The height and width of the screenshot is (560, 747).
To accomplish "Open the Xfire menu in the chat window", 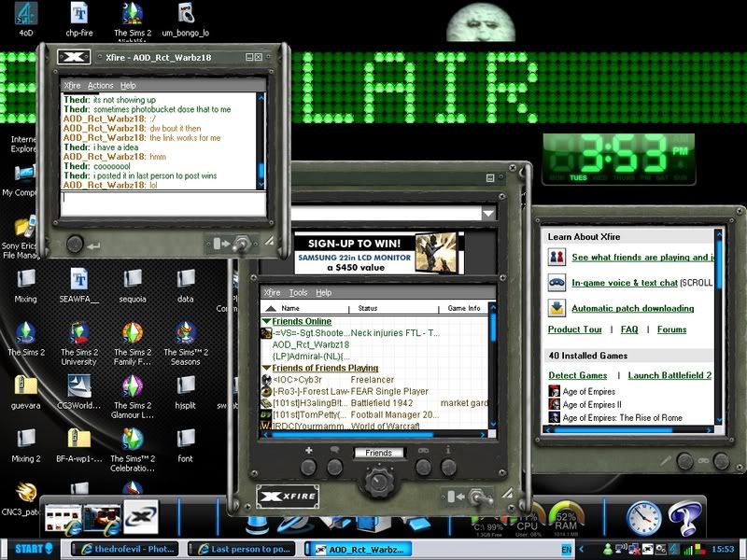I will coord(73,86).
